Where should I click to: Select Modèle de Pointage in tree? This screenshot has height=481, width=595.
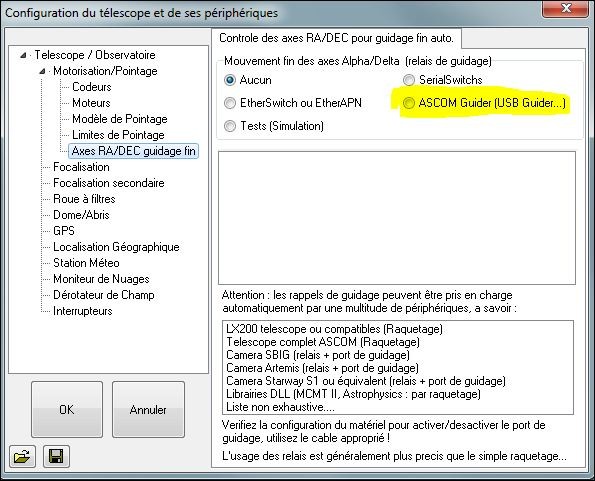[120, 119]
